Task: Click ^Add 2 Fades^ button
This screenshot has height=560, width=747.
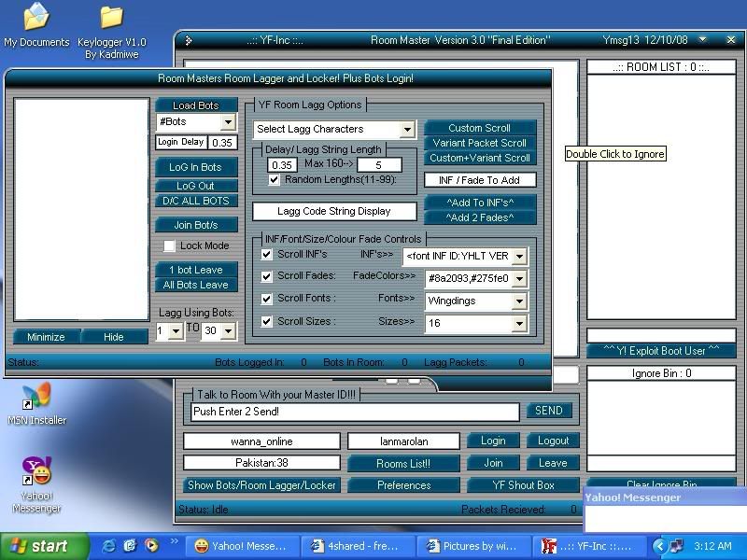Action: coord(480,217)
